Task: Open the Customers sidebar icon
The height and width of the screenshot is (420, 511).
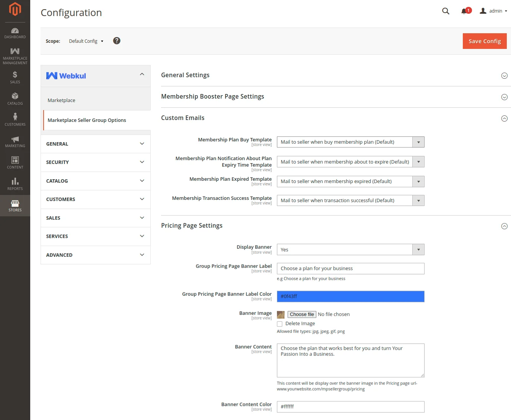Action: (x=15, y=119)
